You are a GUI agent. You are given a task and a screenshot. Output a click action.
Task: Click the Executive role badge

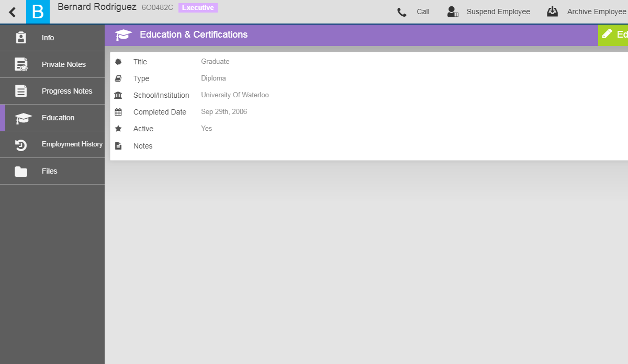(x=198, y=8)
